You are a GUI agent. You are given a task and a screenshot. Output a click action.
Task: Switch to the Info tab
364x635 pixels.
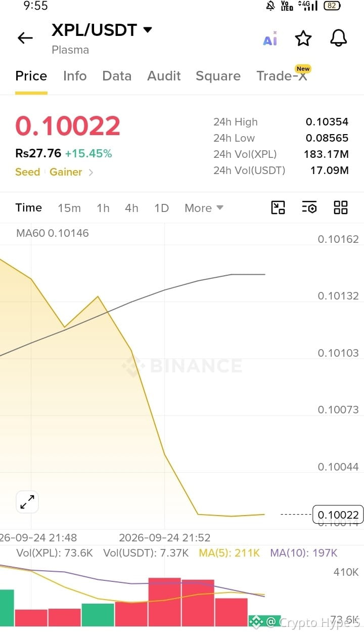[x=75, y=76]
